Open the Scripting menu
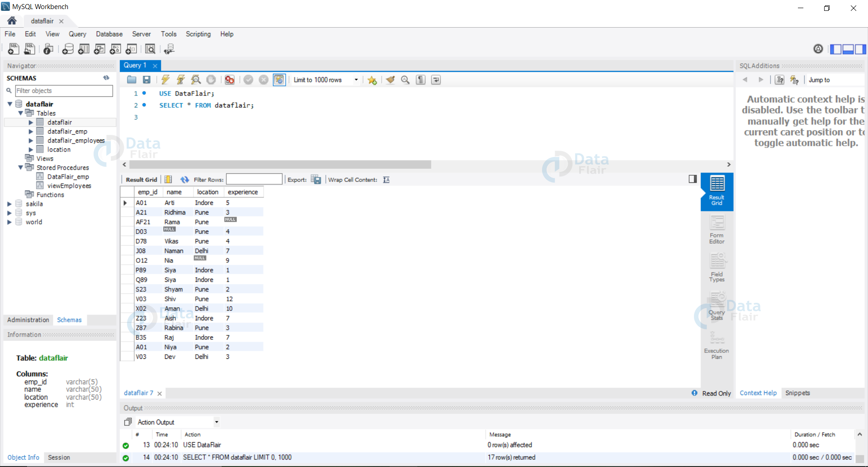868x467 pixels. coord(198,34)
